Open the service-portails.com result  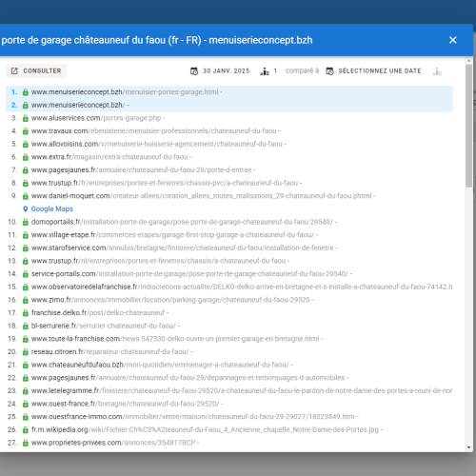pos(189,274)
